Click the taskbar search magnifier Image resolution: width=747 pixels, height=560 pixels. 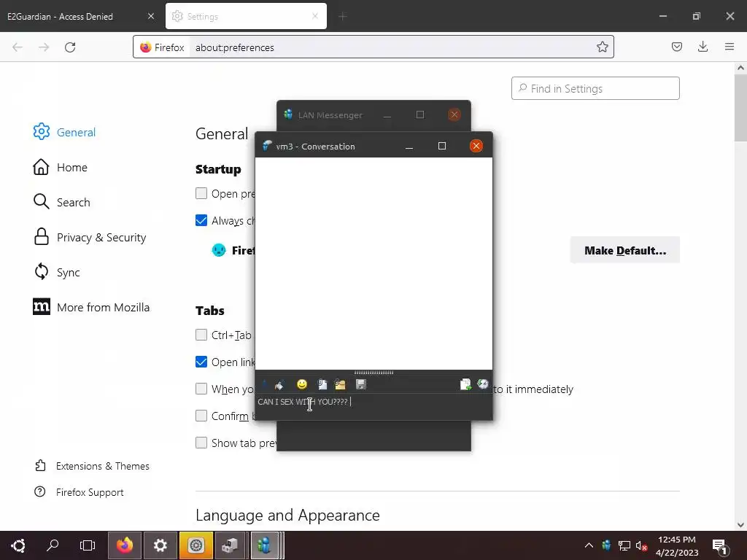click(x=53, y=545)
